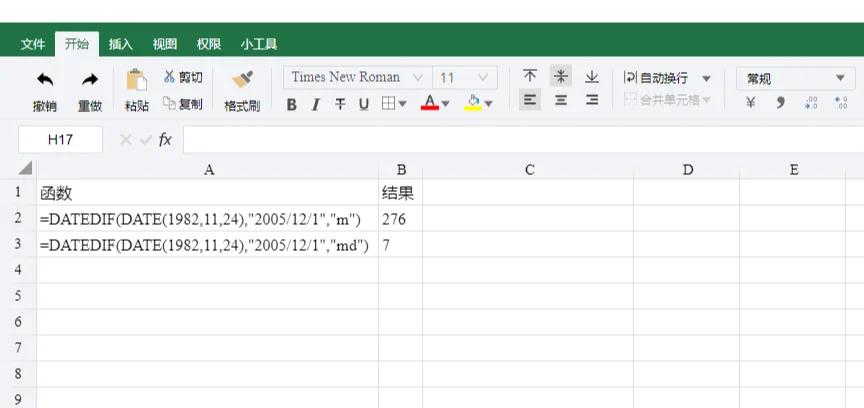This screenshot has width=864, height=408.
Task: Select column B header
Action: coord(401,169)
